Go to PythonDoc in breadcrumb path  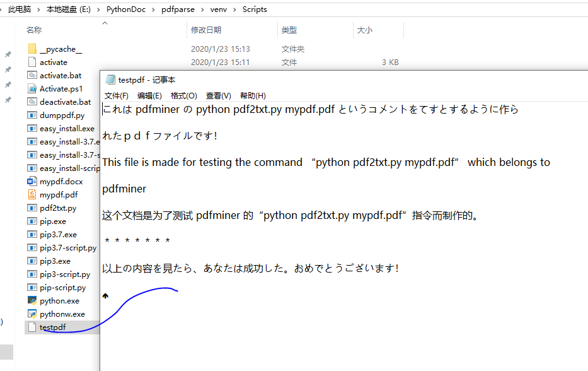(125, 9)
